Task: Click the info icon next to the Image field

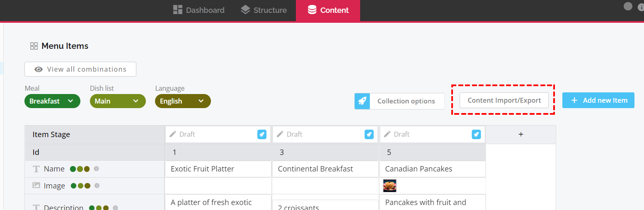Action: [x=97, y=186]
